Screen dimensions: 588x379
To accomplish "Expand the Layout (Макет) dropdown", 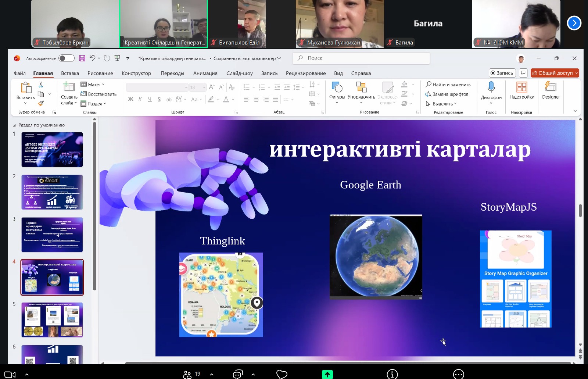I will [x=93, y=85].
